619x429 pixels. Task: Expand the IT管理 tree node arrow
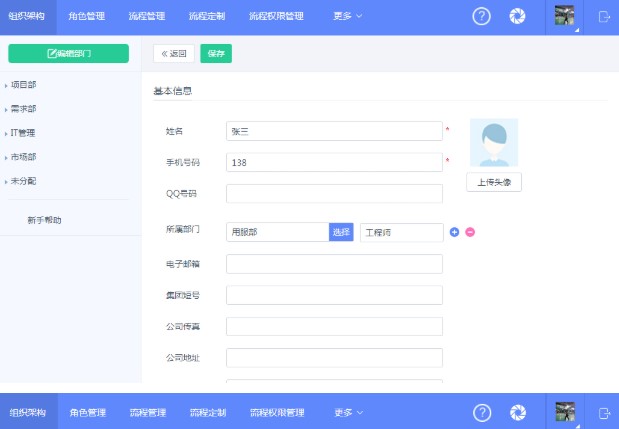(x=6, y=134)
